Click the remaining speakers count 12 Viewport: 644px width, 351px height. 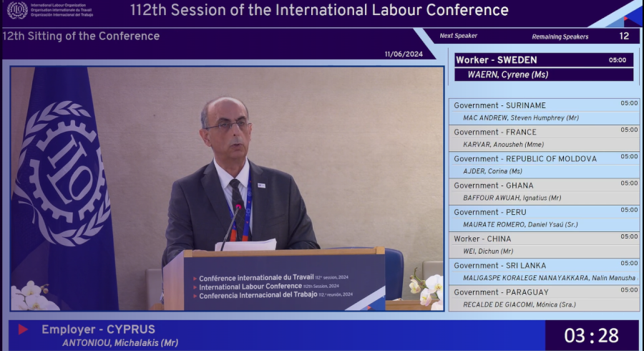tap(624, 36)
